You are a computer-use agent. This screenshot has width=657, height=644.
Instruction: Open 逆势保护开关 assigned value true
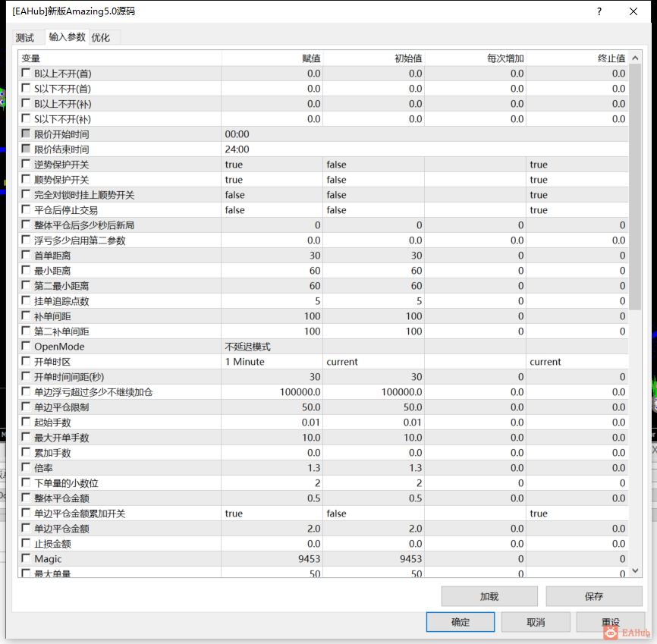[x=272, y=165]
